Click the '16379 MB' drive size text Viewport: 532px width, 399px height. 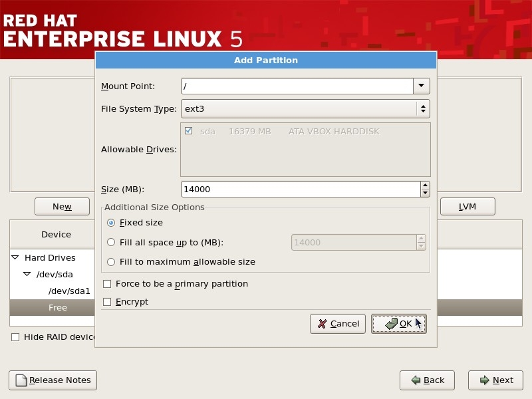pyautogui.click(x=250, y=131)
